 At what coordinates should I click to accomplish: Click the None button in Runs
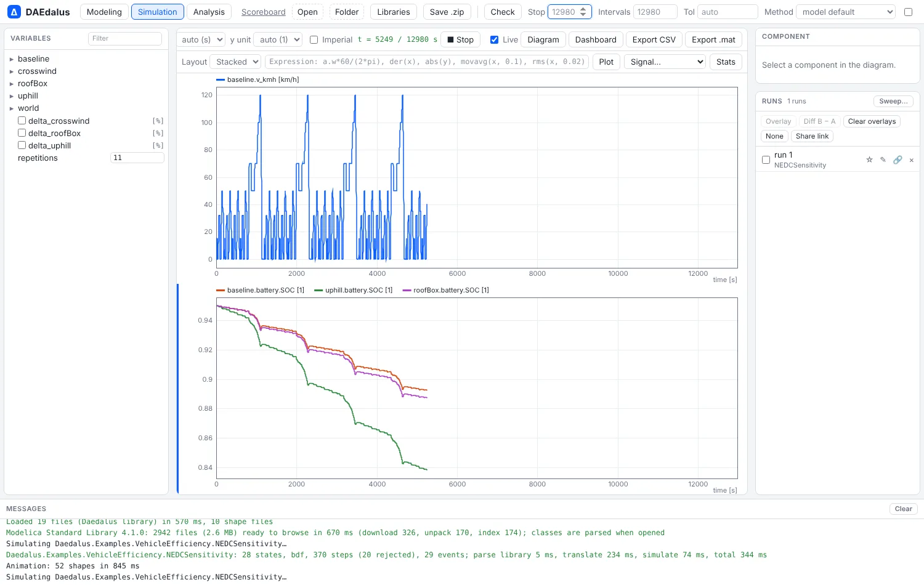tap(774, 136)
